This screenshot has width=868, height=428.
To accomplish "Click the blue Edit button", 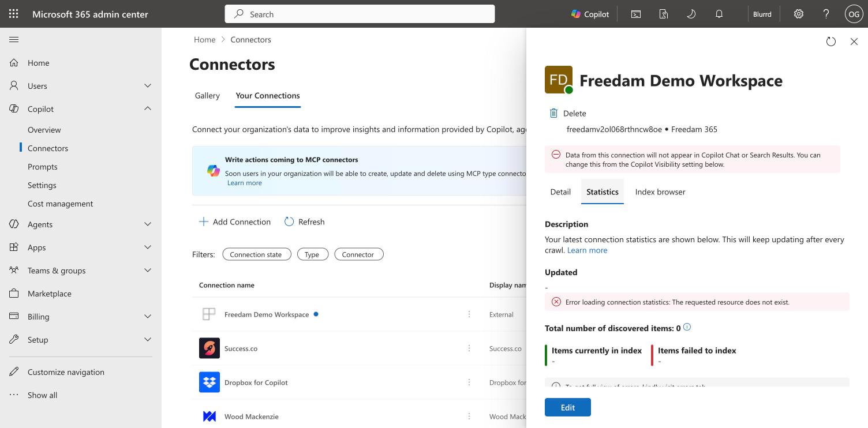I will coord(568,407).
